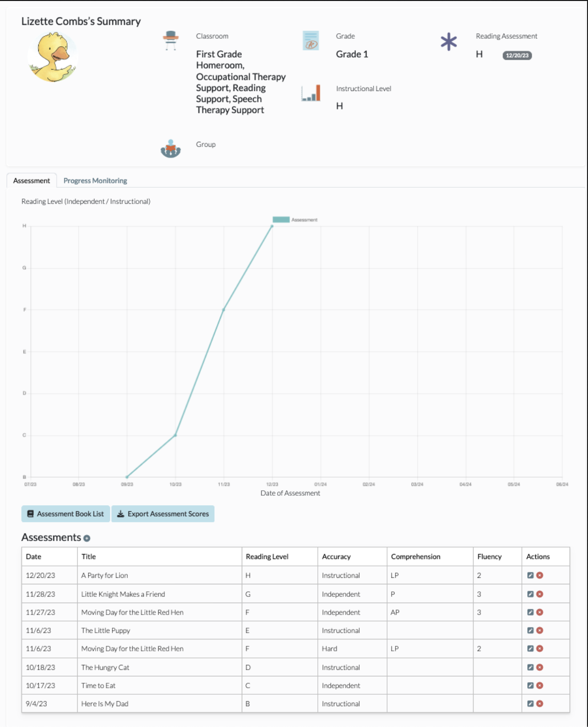Edit the Time to Eat assessment
The width and height of the screenshot is (588, 727).
pos(530,685)
